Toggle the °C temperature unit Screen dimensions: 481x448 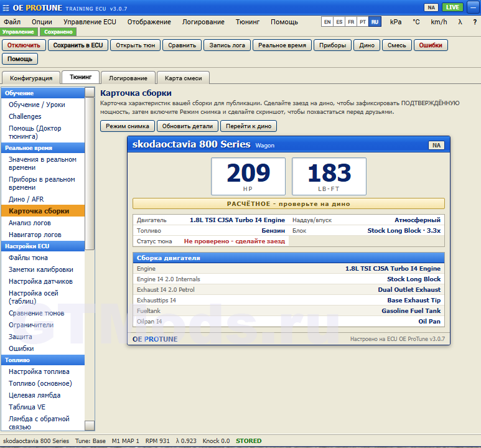click(416, 22)
